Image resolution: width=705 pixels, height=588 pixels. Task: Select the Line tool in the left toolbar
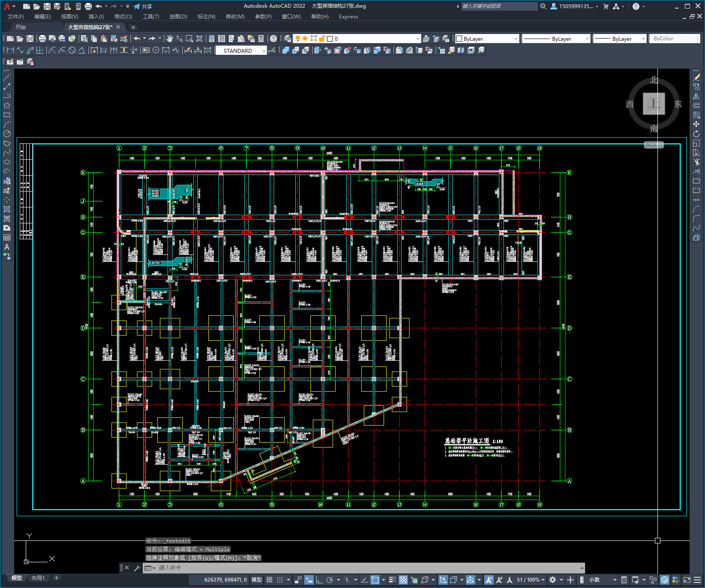pyautogui.click(x=7, y=77)
